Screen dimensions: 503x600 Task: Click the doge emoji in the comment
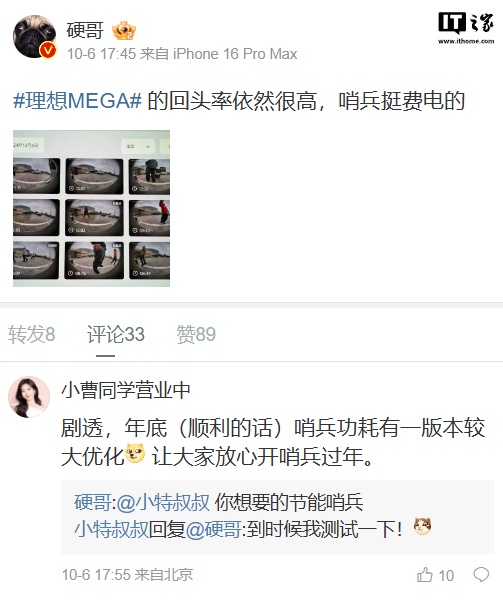(x=135, y=453)
